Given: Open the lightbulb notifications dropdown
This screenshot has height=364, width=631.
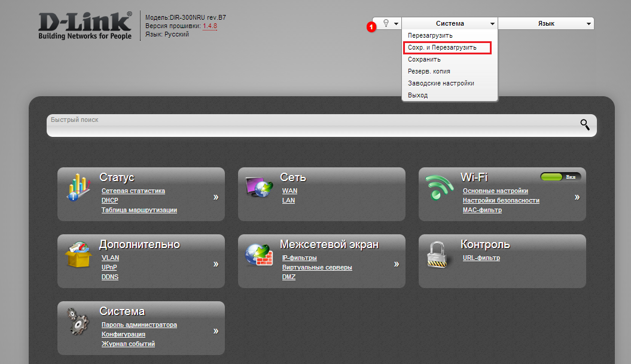Looking at the screenshot, I should pyautogui.click(x=389, y=23).
